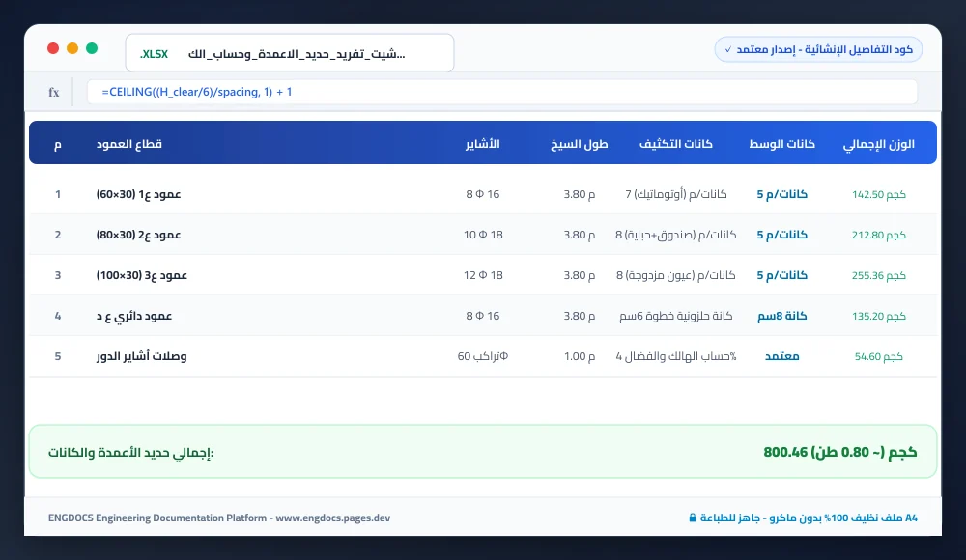
Task: Click the '60 تراكبΦ' cell
Action: click(482, 356)
